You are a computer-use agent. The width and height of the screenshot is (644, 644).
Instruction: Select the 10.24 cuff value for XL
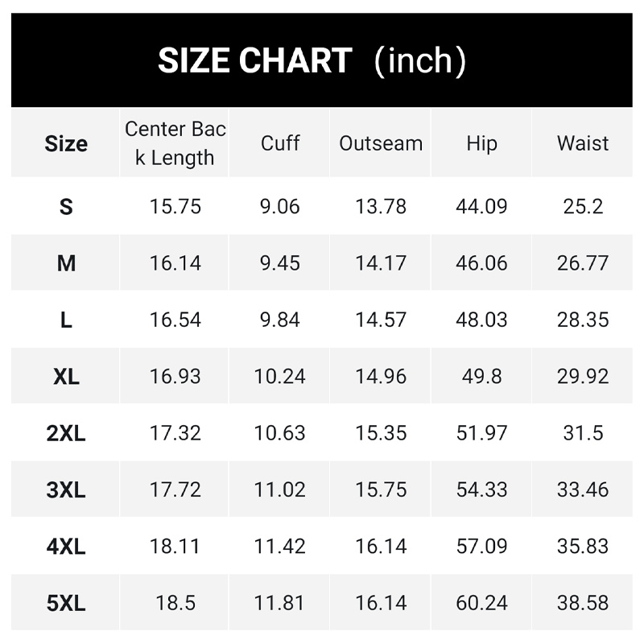point(279,376)
